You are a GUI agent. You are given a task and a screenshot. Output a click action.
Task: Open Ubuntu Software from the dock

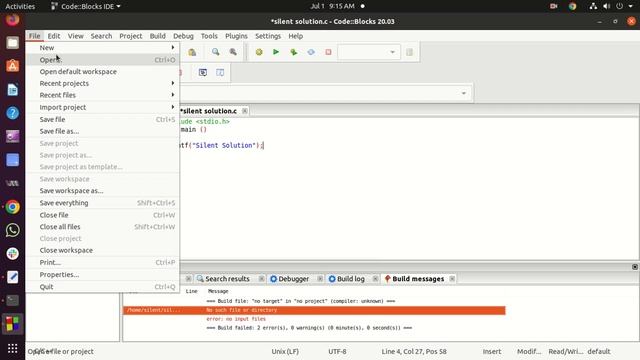[x=12, y=66]
